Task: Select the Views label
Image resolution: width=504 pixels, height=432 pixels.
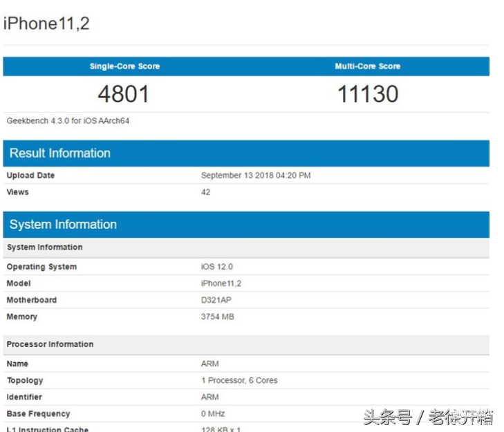Action: click(x=18, y=192)
